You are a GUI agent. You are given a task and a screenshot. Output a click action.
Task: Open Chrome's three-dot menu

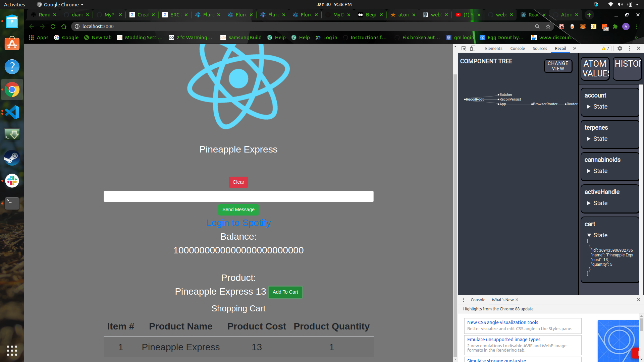[x=637, y=26]
